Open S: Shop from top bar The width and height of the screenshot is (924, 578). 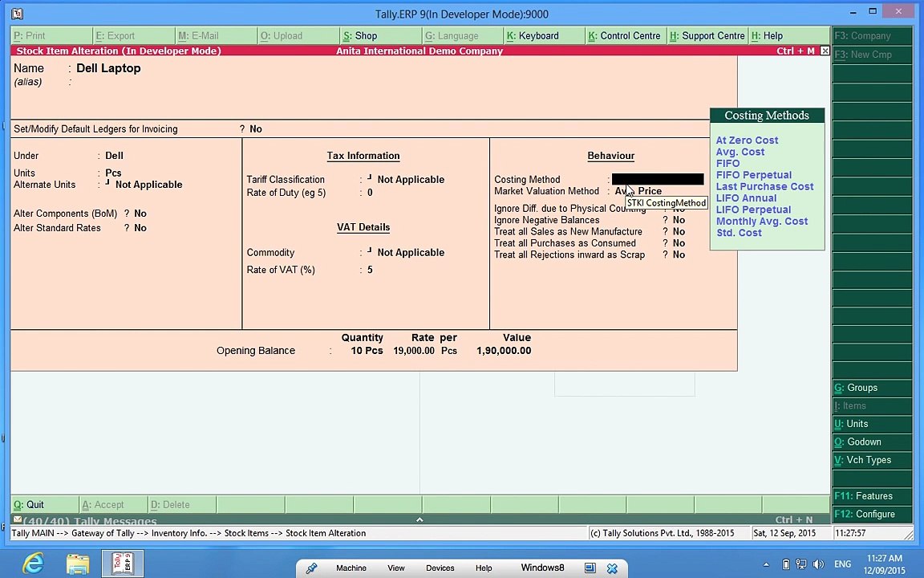(x=381, y=35)
